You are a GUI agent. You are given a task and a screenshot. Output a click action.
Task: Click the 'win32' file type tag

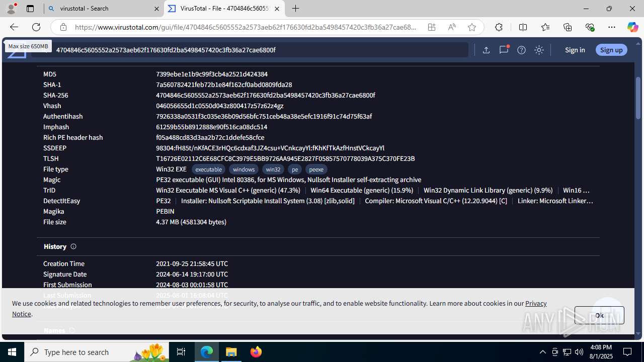click(273, 169)
